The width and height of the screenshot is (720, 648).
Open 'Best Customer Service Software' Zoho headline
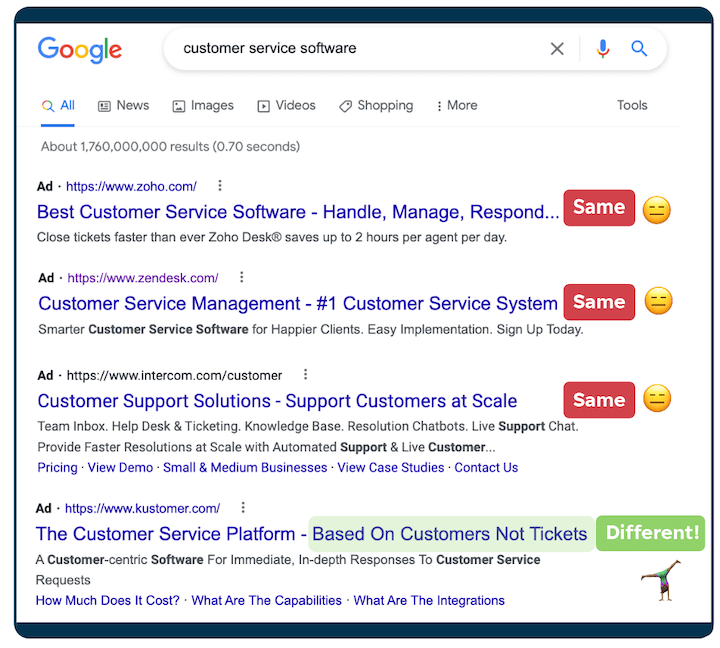[298, 212]
